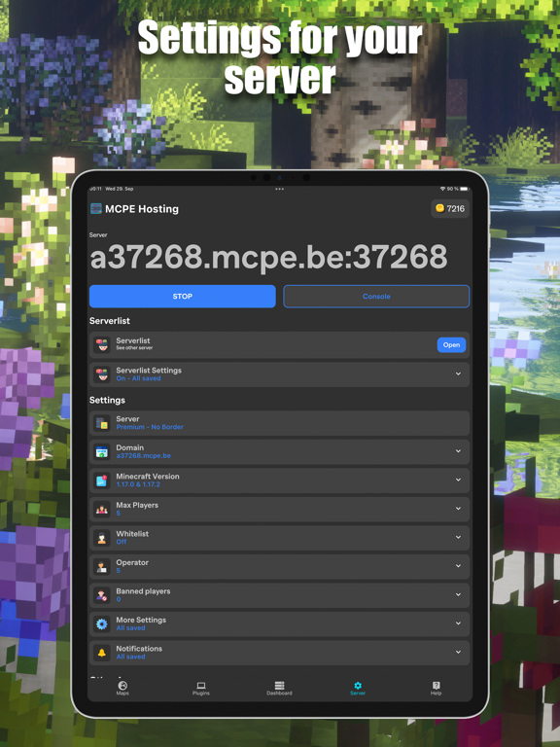This screenshot has width=560, height=747.
Task: Click the Max Players row icon
Action: click(x=102, y=510)
